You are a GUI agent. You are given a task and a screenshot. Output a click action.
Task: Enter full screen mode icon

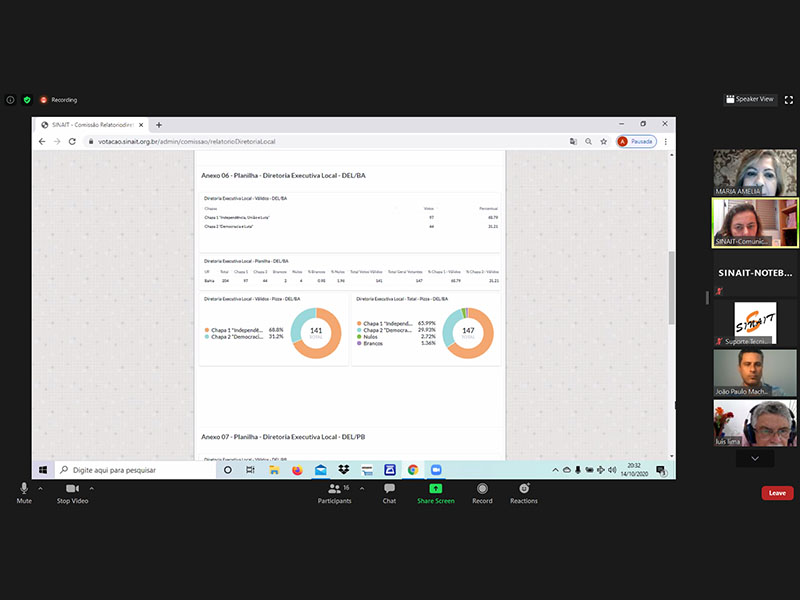[x=789, y=100]
